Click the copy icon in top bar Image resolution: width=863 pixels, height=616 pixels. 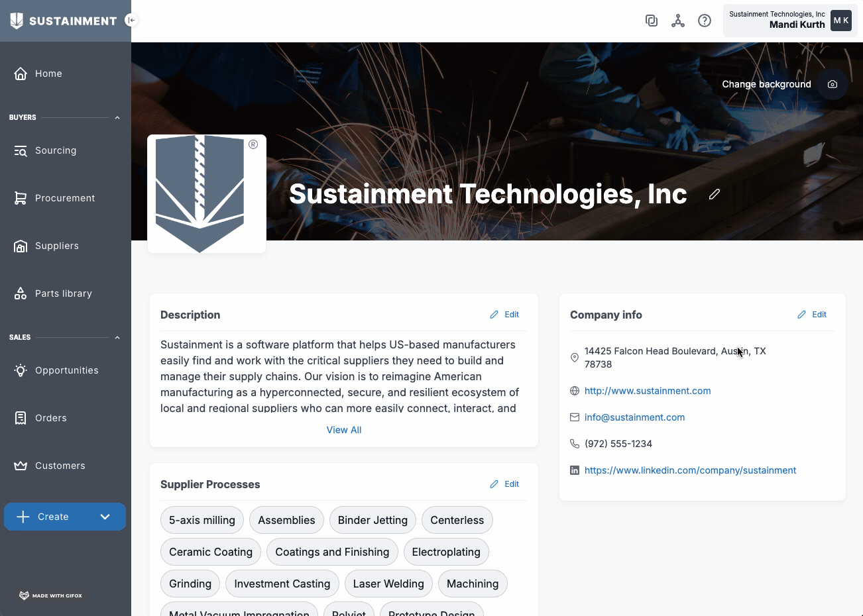(x=651, y=21)
